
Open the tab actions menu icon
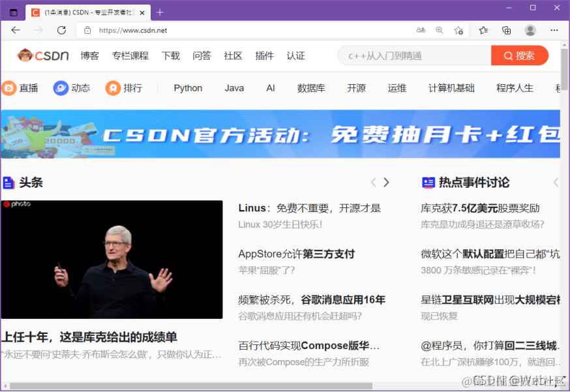14,13
